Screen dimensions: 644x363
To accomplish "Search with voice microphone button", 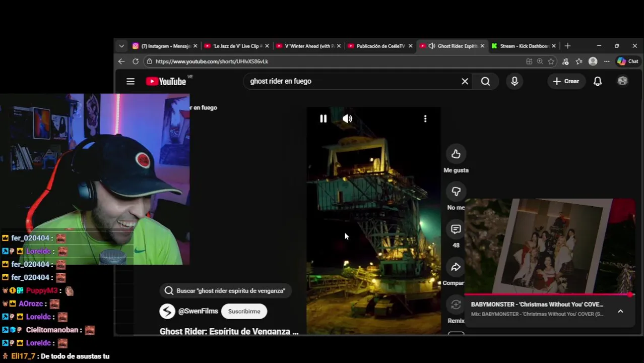I will click(x=514, y=81).
